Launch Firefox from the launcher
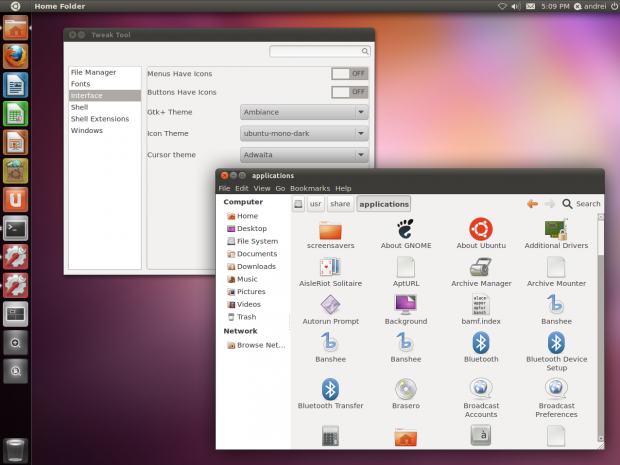This screenshot has height=465, width=620. tap(15, 57)
